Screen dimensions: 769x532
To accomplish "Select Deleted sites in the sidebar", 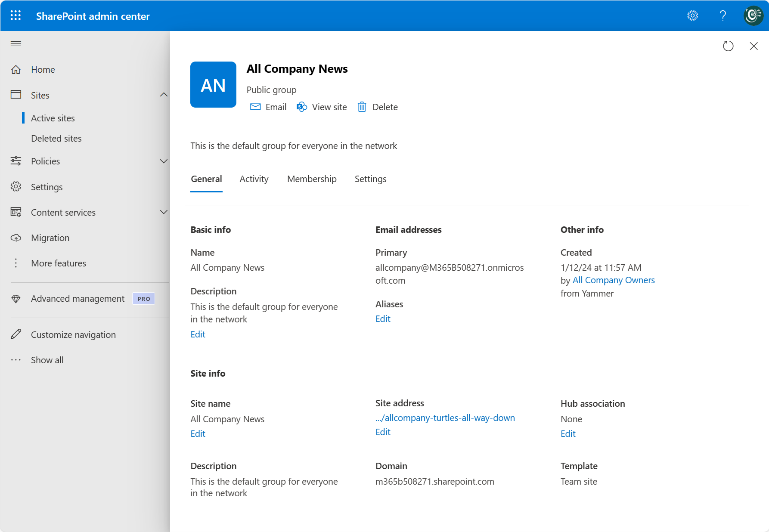I will point(56,138).
